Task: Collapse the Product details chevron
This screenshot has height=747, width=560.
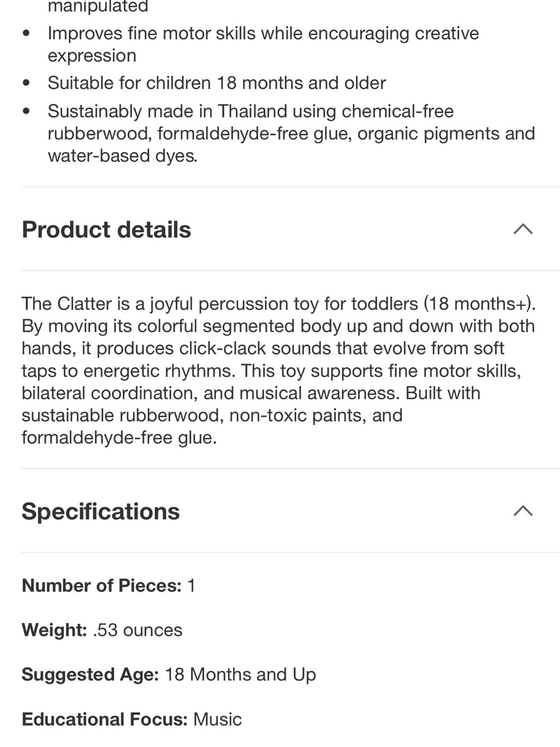Action: click(x=523, y=229)
